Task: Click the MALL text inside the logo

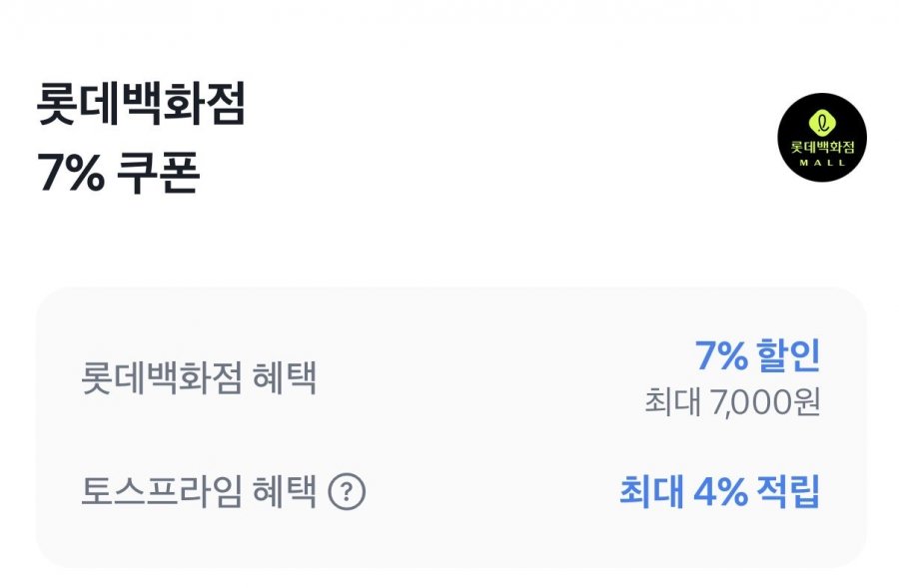Action: tap(822, 161)
